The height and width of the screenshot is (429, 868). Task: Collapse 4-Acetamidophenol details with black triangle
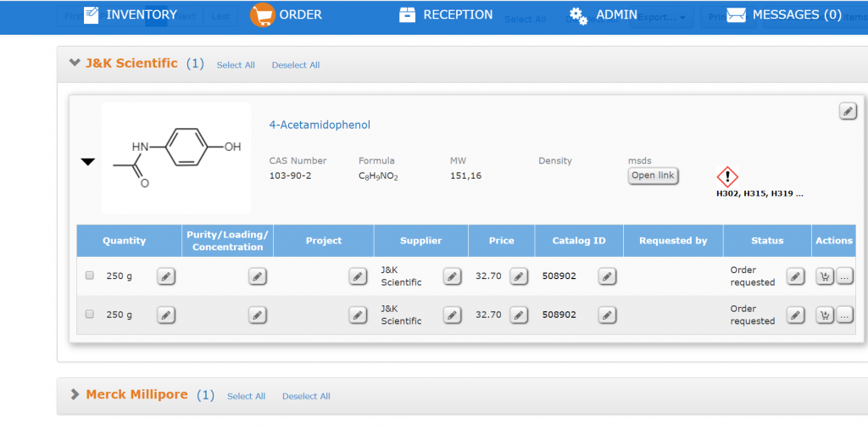pyautogui.click(x=88, y=162)
